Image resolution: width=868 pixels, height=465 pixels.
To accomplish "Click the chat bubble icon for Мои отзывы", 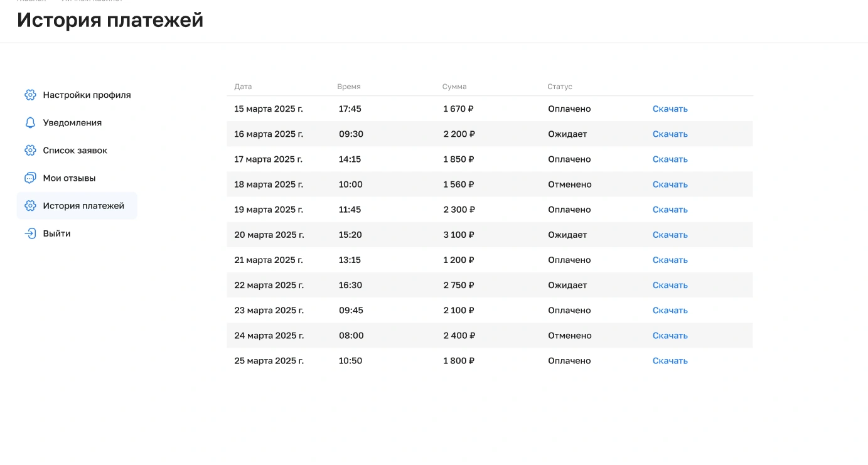I will tap(30, 178).
